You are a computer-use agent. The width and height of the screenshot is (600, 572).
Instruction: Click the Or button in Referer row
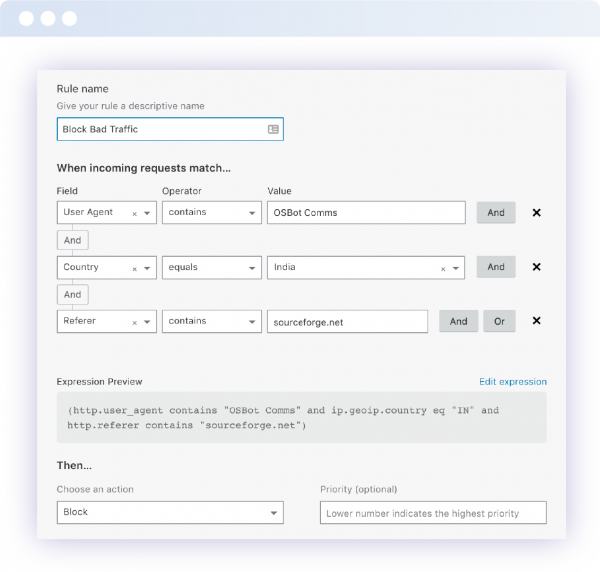click(499, 321)
